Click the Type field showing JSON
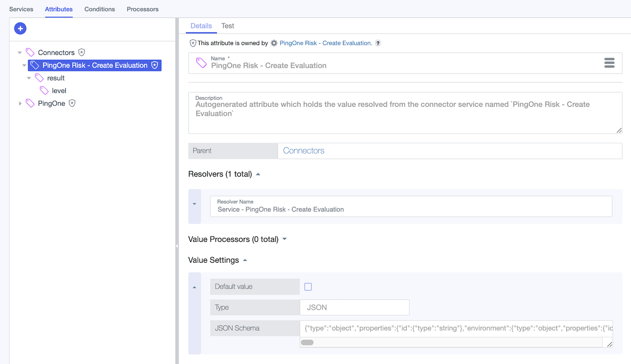Viewport: 631px width, 364px height. pyautogui.click(x=355, y=307)
